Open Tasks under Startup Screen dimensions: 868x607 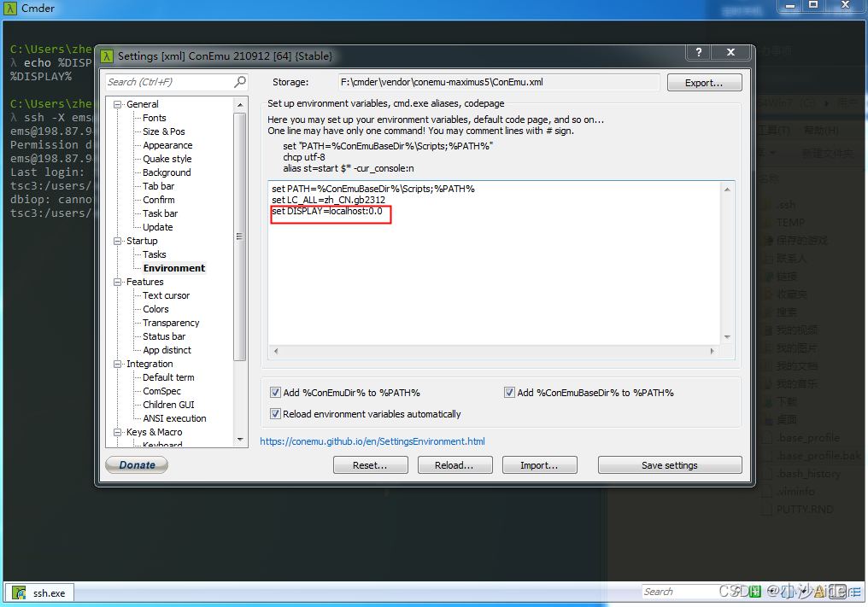155,254
